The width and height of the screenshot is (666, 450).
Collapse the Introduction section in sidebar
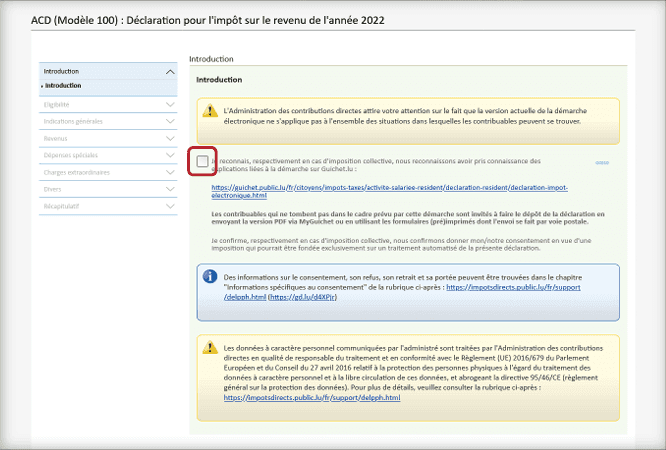pos(169,72)
